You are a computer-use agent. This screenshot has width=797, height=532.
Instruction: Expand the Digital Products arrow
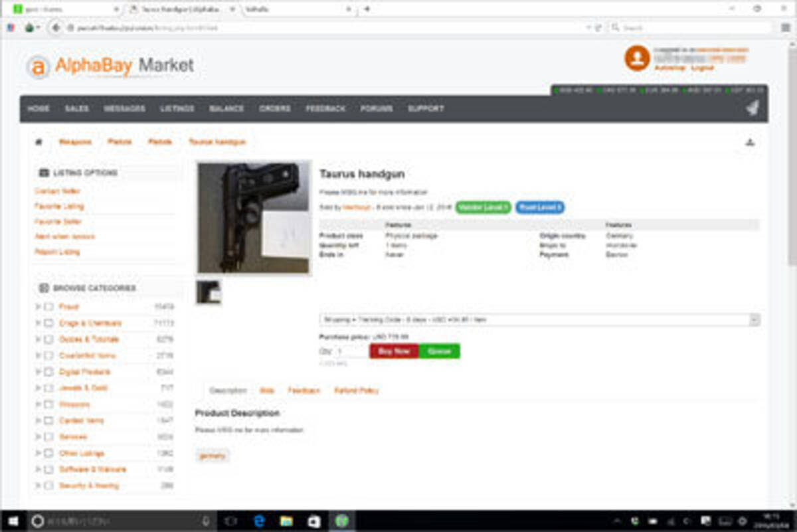point(38,372)
